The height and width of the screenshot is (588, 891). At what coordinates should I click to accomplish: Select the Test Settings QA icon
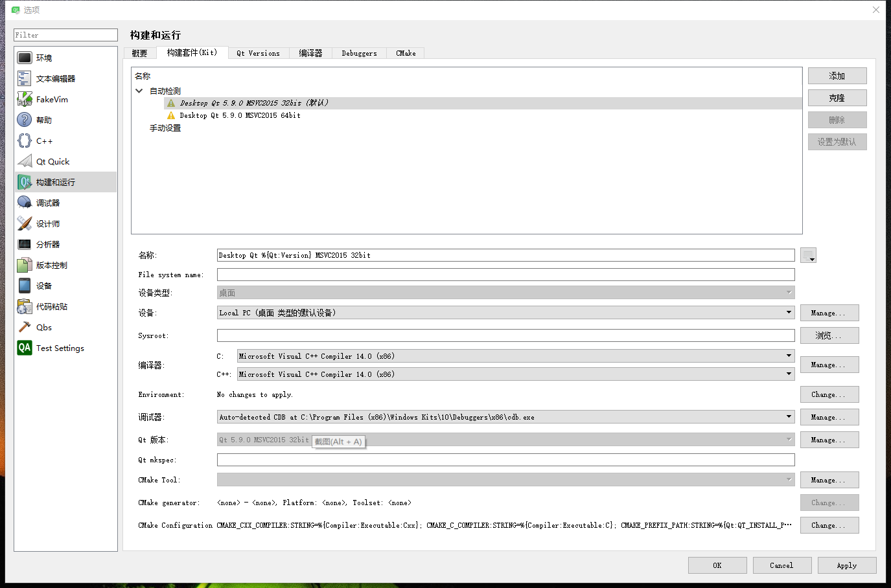click(25, 348)
